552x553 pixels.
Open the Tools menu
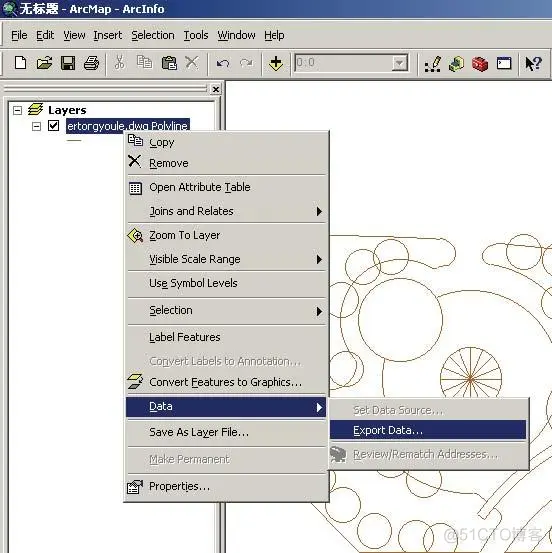196,35
